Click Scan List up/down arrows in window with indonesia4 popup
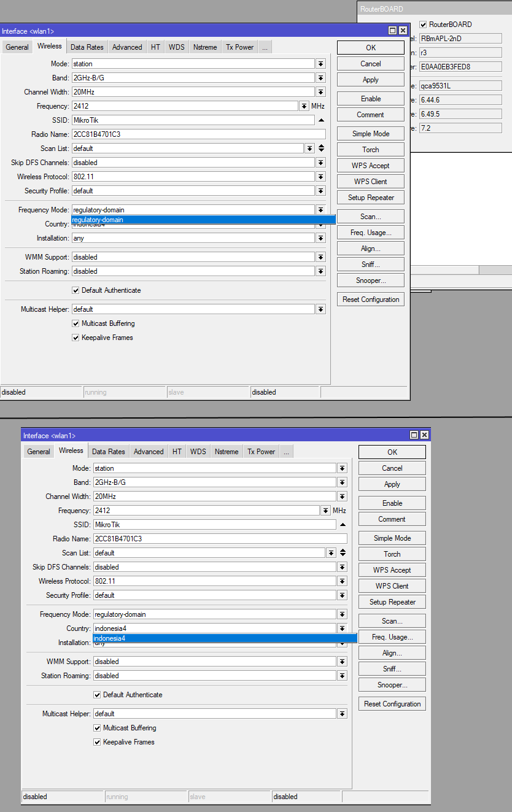The image size is (512, 812). [343, 553]
